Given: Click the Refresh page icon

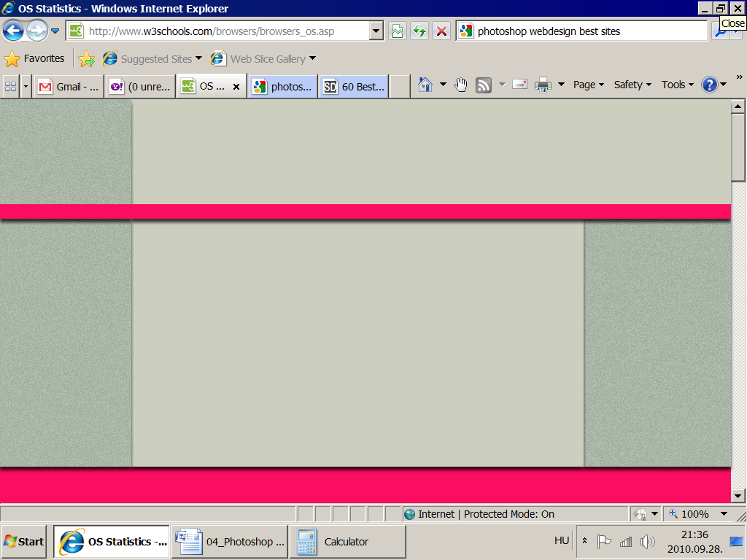Looking at the screenshot, I should (x=419, y=31).
